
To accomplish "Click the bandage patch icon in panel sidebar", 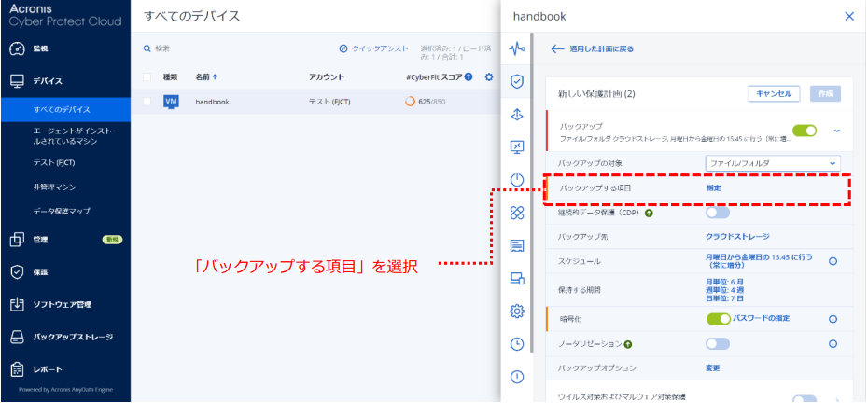I will pyautogui.click(x=516, y=214).
